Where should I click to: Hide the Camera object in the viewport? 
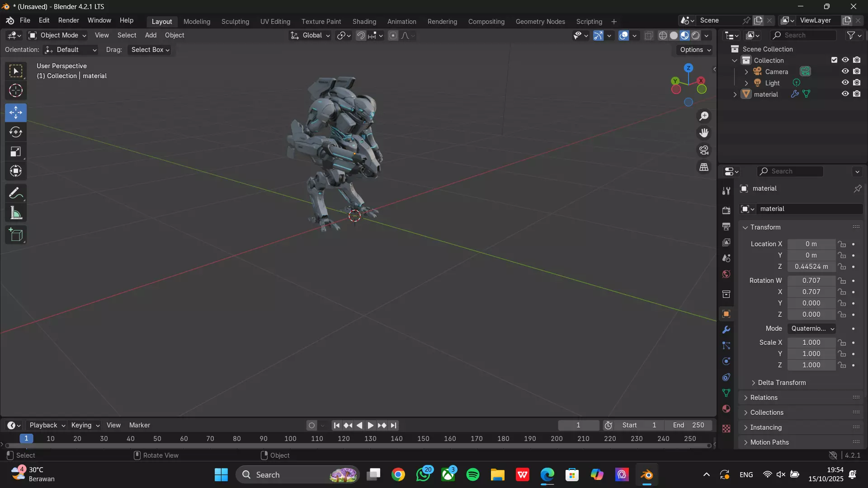pyautogui.click(x=845, y=71)
